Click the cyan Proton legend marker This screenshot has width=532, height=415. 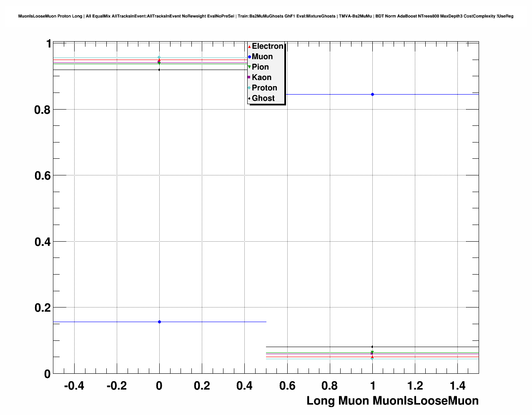click(x=249, y=88)
